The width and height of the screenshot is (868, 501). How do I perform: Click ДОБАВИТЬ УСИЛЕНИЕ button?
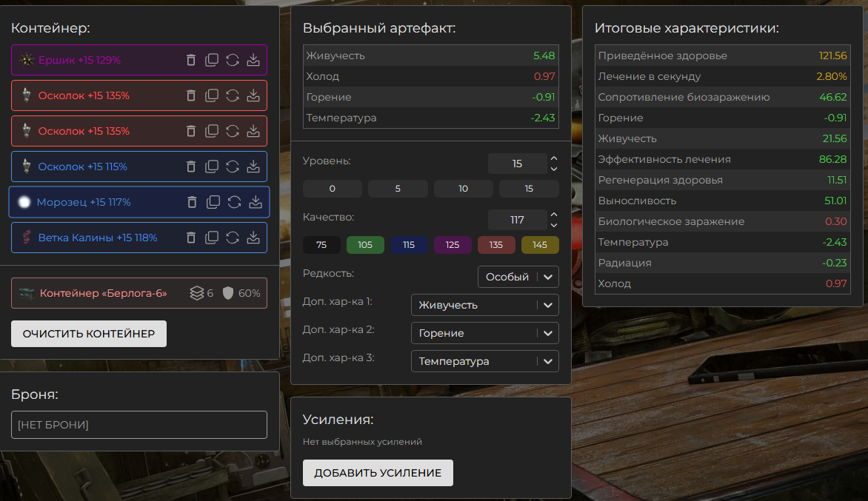point(378,473)
